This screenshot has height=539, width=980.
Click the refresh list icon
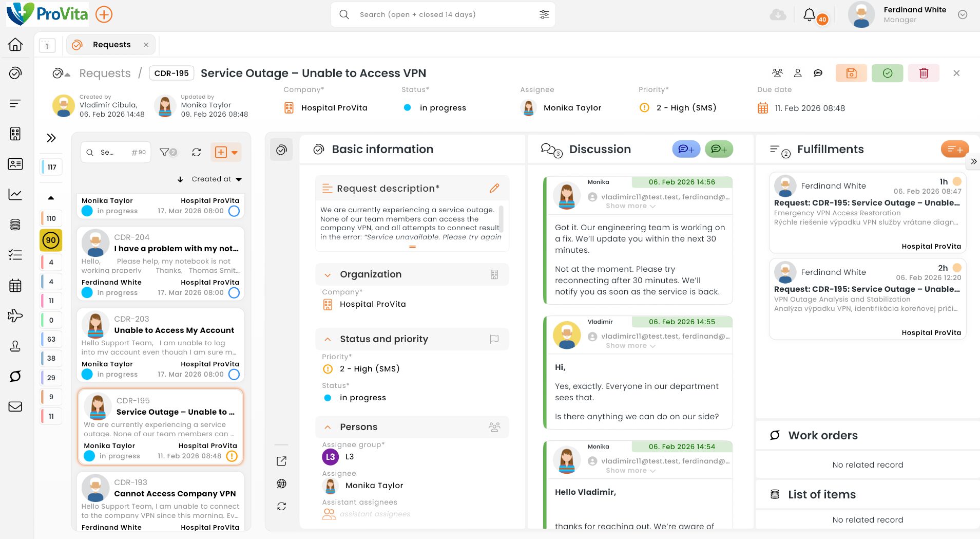[196, 153]
